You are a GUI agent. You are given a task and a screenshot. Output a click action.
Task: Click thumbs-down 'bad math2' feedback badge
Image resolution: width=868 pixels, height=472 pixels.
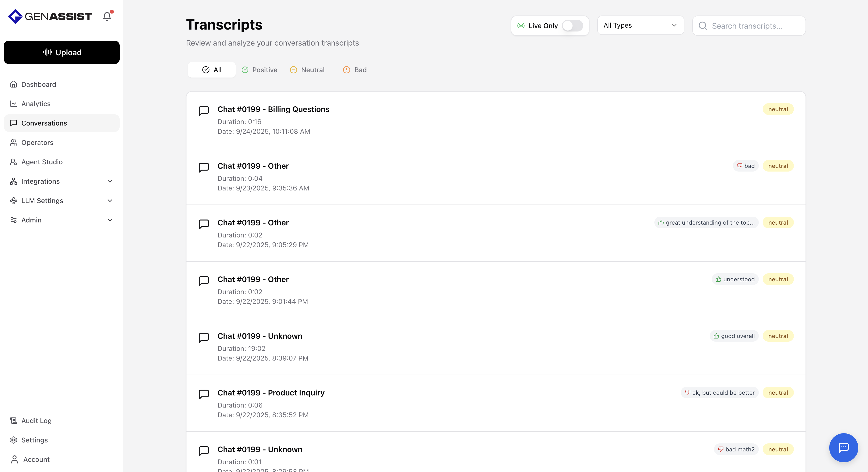coord(736,449)
